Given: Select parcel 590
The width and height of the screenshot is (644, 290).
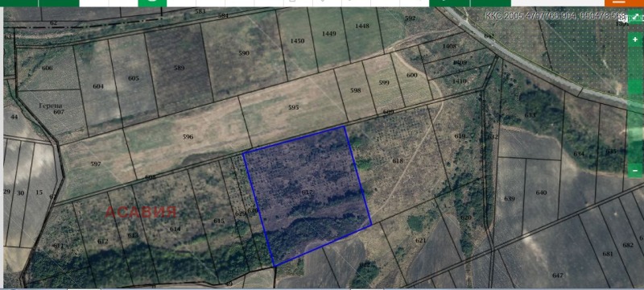Looking at the screenshot, I should 244,53.
